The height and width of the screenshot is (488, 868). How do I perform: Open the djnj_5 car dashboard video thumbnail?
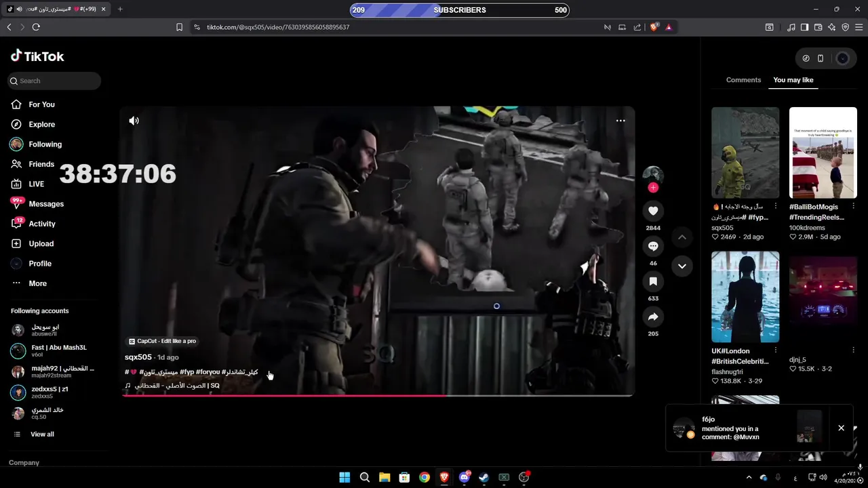pos(823,297)
